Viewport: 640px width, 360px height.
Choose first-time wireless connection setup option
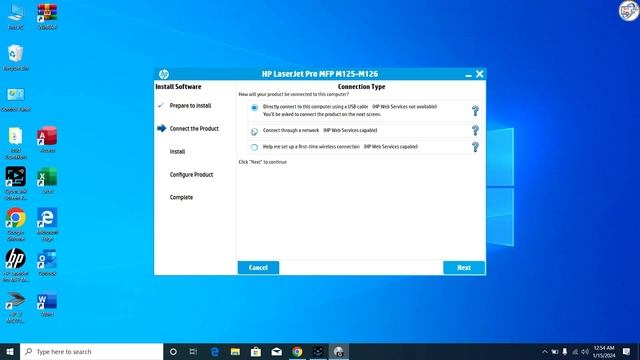[254, 147]
